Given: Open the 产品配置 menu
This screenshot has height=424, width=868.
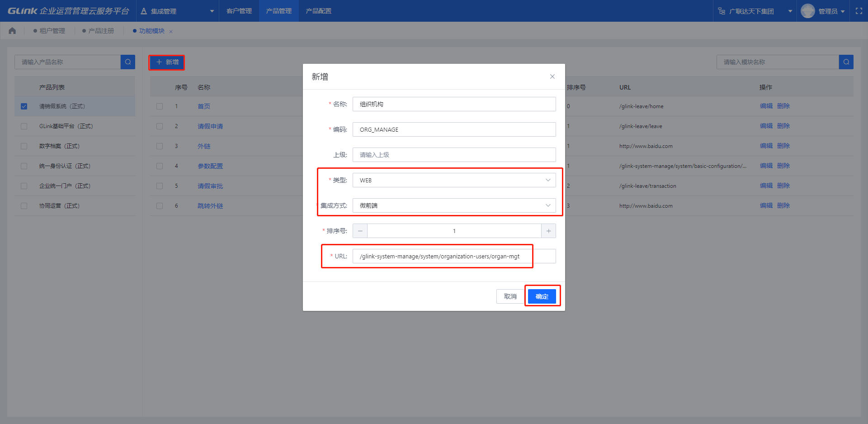Looking at the screenshot, I should coord(319,11).
